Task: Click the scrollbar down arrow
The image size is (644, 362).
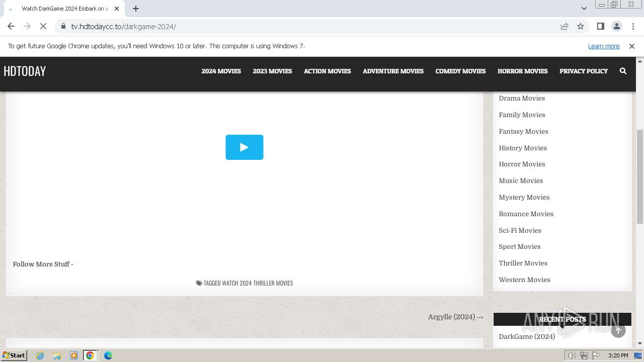Action: [640, 343]
